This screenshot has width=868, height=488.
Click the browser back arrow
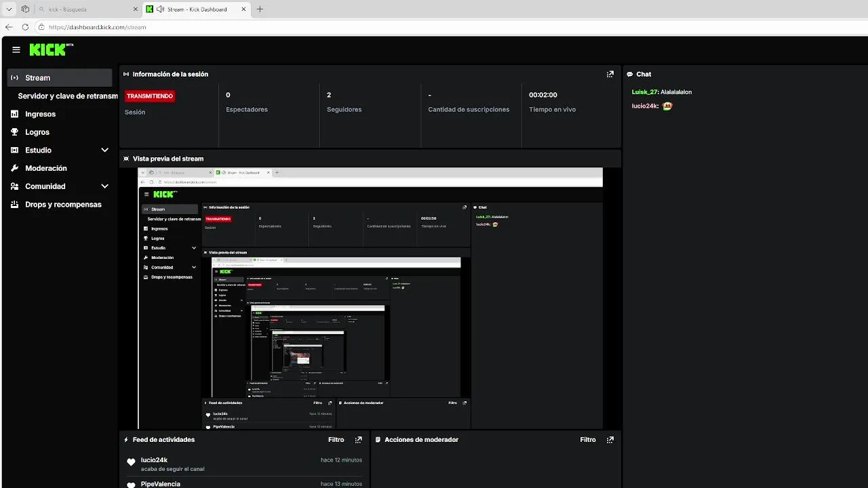coord(9,27)
